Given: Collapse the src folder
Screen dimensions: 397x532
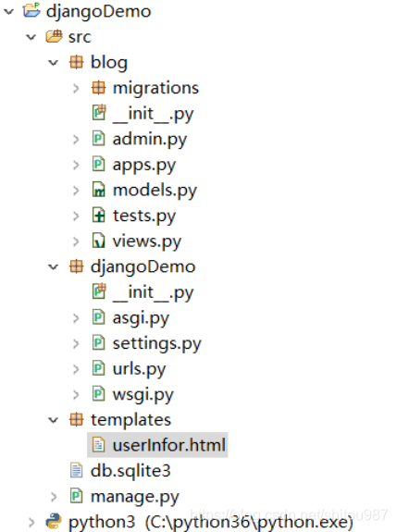Looking at the screenshot, I should [31, 37].
